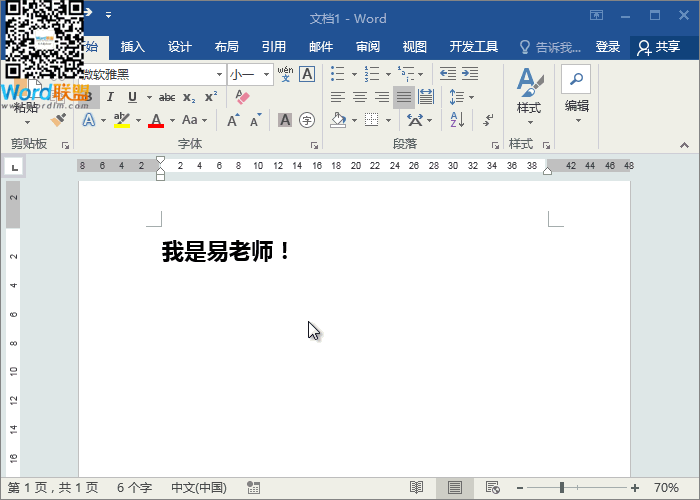Apply yellow text highlight color
The image size is (700, 500).
122,120
